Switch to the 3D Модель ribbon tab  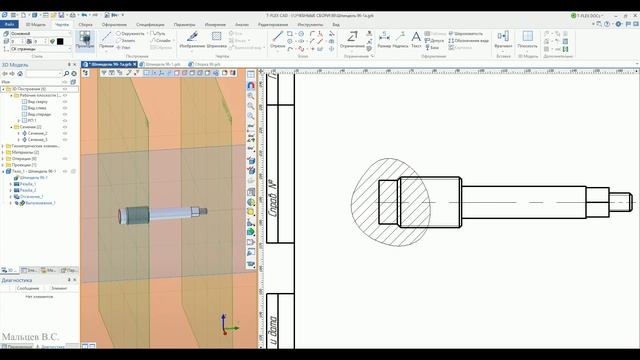point(36,24)
